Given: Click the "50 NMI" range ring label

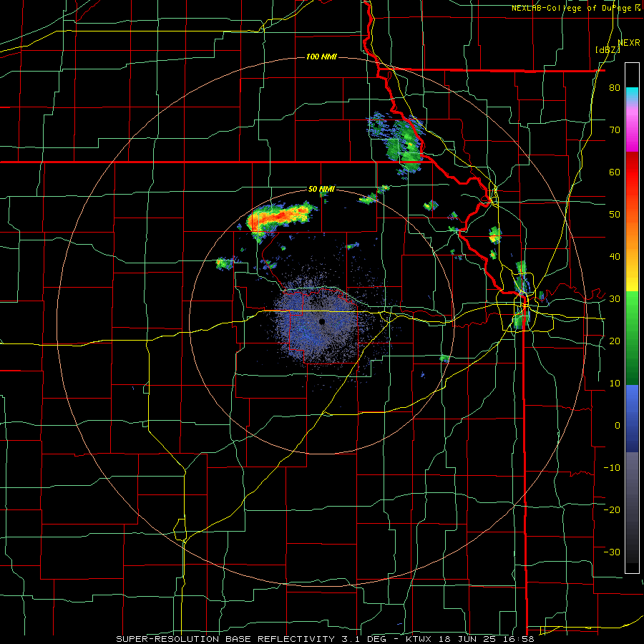Looking at the screenshot, I should 321,190.
